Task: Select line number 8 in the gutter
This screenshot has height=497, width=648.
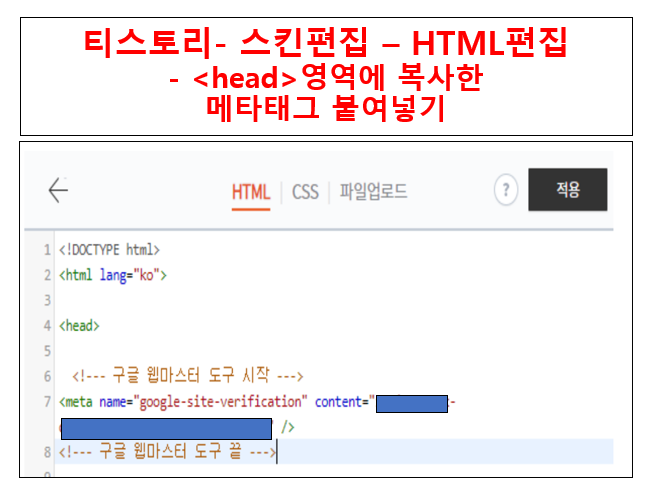Action: 48,452
